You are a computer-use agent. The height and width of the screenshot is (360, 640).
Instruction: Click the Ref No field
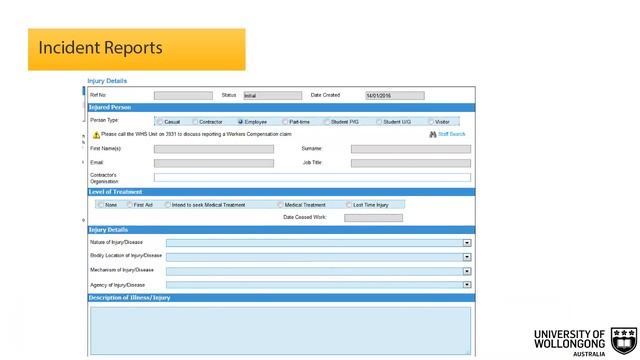[x=183, y=96]
